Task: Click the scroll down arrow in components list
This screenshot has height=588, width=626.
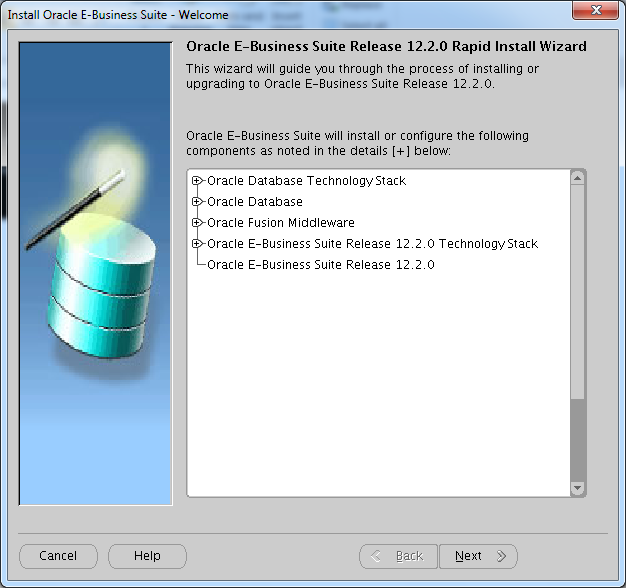Action: (x=577, y=488)
